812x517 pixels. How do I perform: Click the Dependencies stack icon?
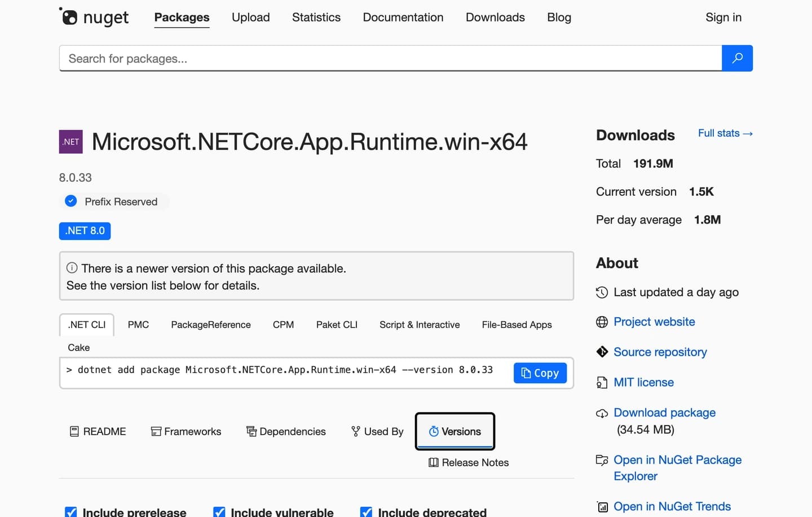coord(251,431)
